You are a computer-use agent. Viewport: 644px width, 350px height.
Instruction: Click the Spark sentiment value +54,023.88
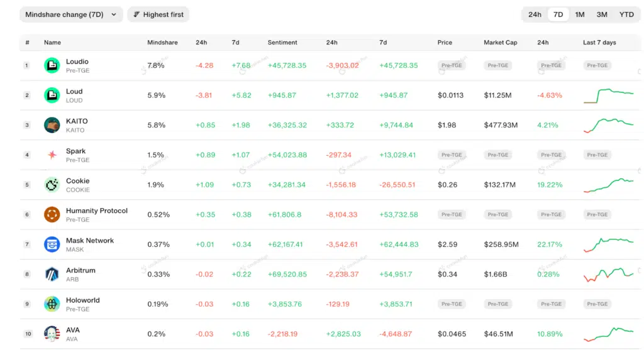coord(287,155)
